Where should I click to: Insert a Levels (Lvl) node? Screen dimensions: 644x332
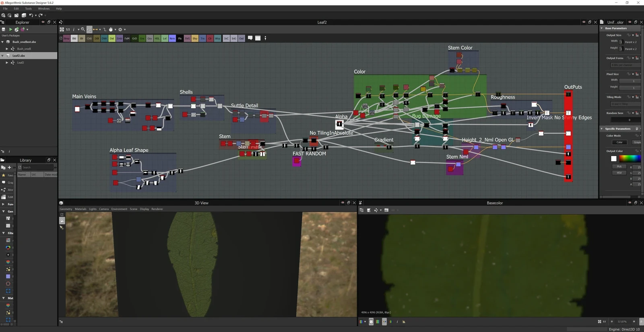165,39
